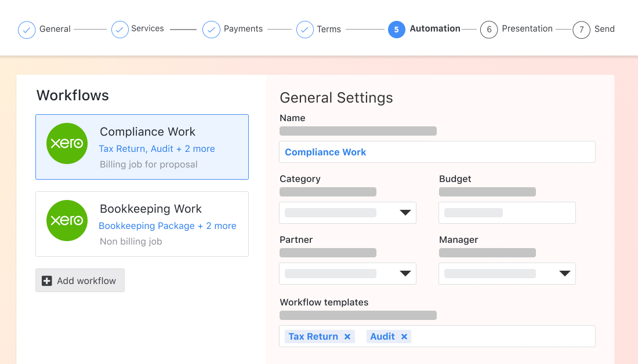
Task: Click Xero logo on Bookkeeping Work
Action: (67, 220)
